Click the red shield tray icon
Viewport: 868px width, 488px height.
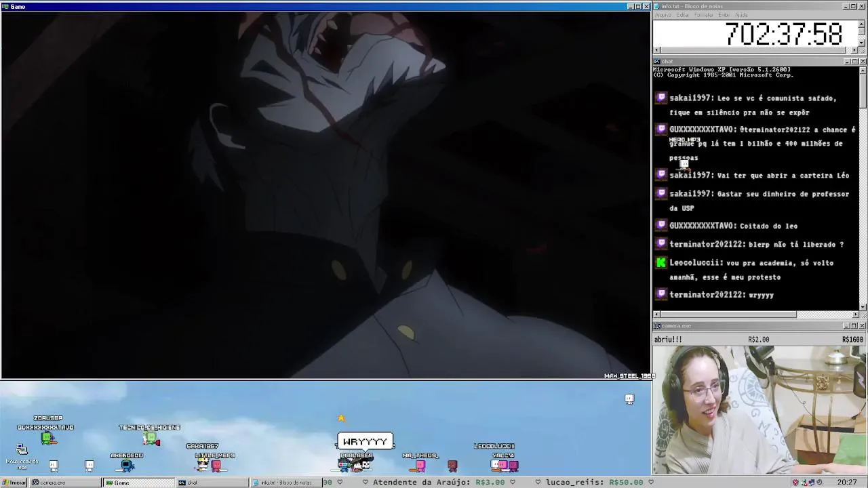(795, 483)
